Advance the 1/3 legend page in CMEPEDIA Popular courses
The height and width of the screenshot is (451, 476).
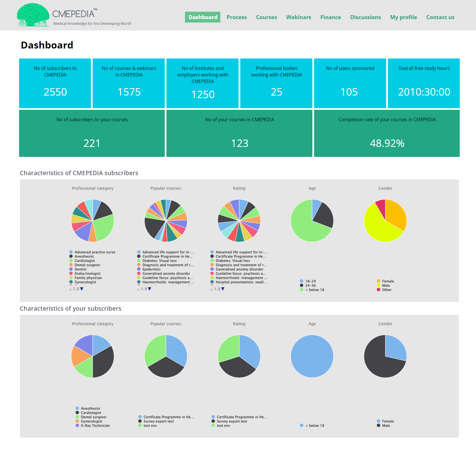pyautogui.click(x=150, y=289)
